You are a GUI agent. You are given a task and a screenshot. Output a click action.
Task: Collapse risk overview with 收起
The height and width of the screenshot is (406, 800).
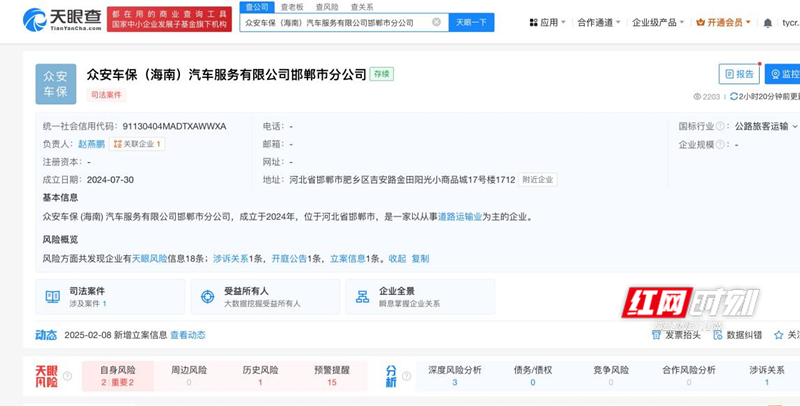pyautogui.click(x=397, y=259)
